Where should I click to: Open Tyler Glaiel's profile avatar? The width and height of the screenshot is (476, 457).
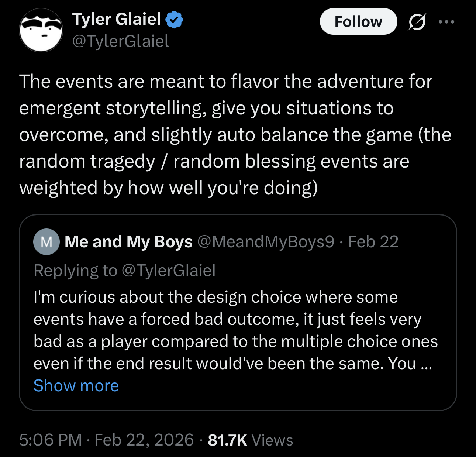pos(41,30)
